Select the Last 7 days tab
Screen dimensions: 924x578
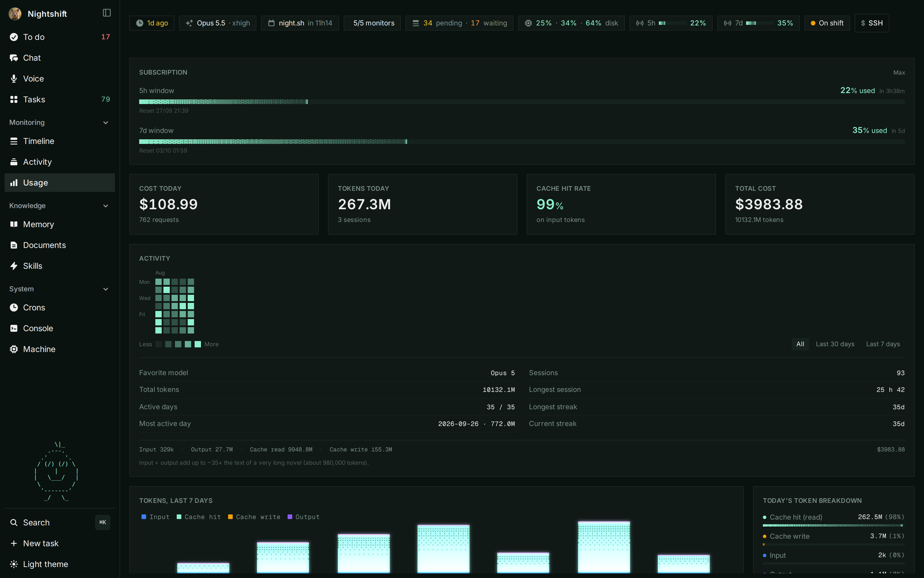[883, 344]
